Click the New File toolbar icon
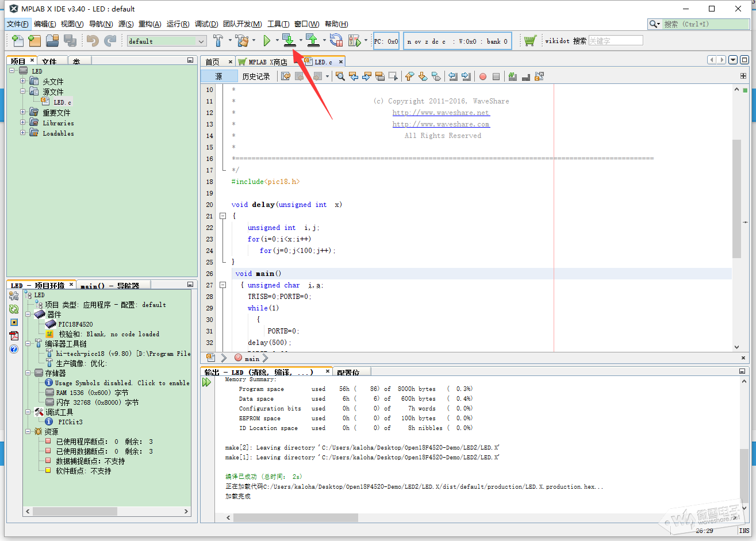Screen dimensions: 756x541 pyautogui.click(x=18, y=41)
